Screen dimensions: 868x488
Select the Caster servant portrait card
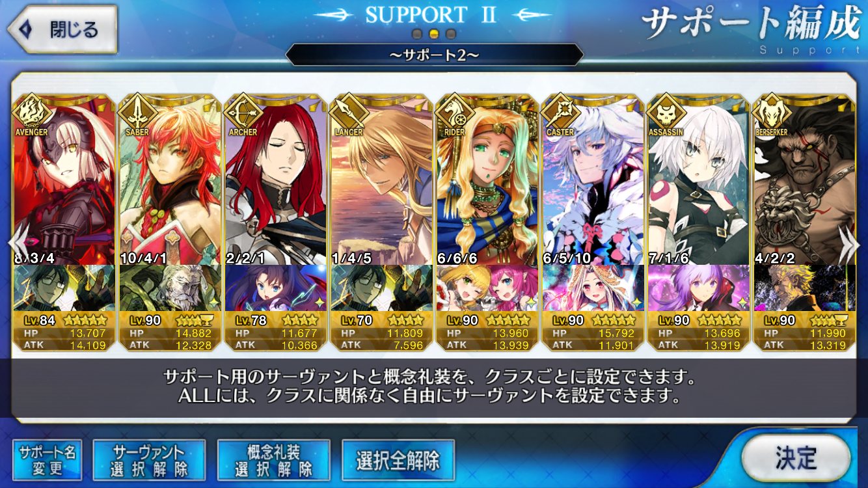pyautogui.click(x=593, y=180)
